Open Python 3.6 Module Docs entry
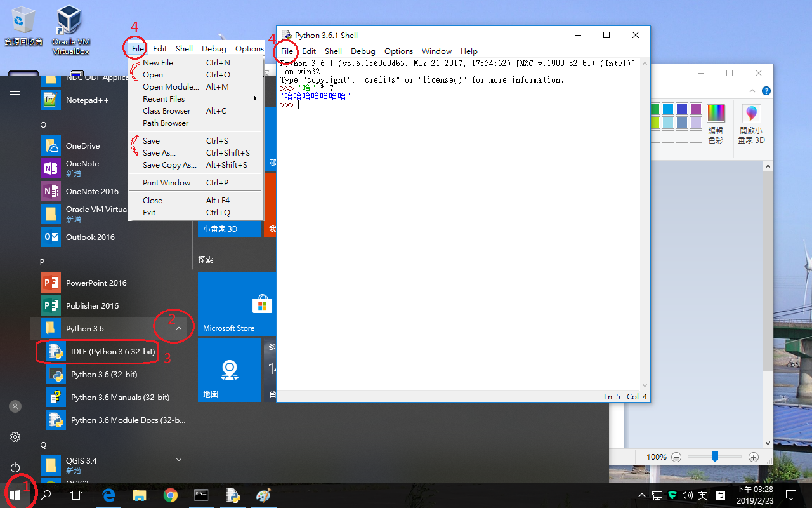812x508 pixels. (128, 420)
